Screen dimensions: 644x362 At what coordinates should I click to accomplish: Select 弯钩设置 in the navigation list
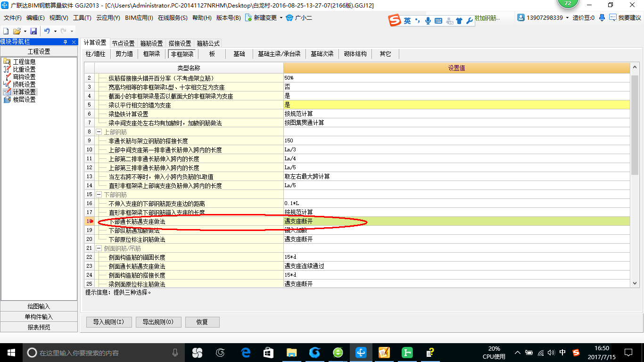pyautogui.click(x=19, y=77)
